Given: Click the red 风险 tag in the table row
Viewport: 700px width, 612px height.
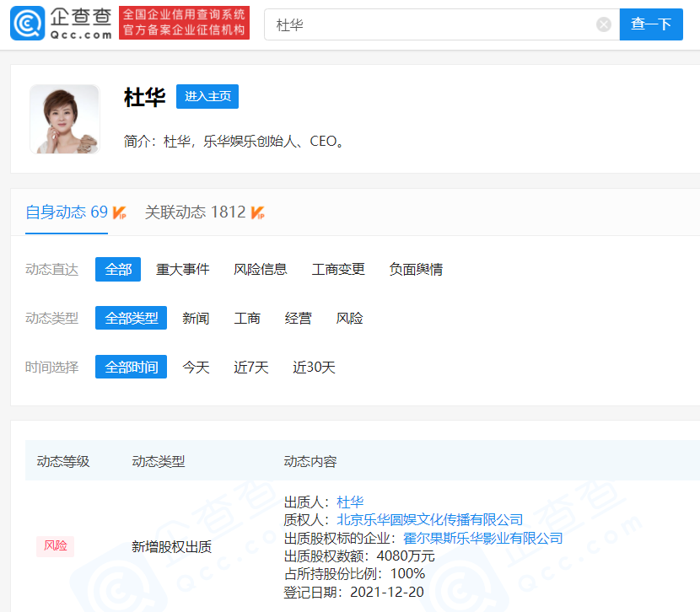Looking at the screenshot, I should tap(56, 546).
